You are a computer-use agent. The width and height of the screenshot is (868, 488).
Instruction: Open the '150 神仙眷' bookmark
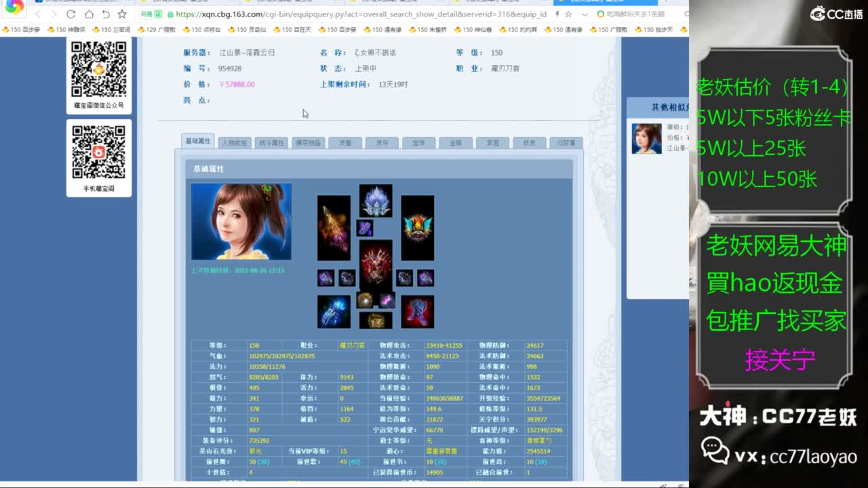[473, 30]
